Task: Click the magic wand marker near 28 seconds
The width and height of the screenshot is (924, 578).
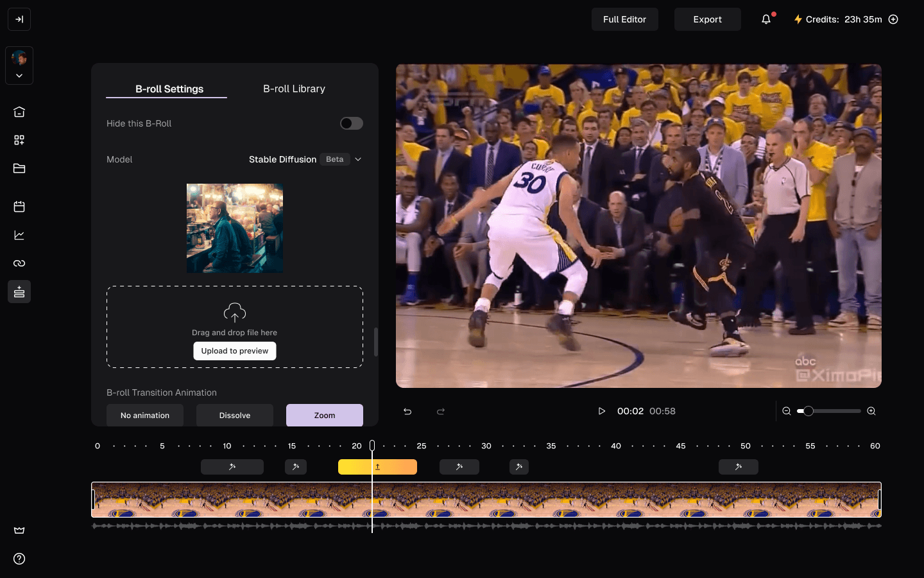Action: pos(459,467)
